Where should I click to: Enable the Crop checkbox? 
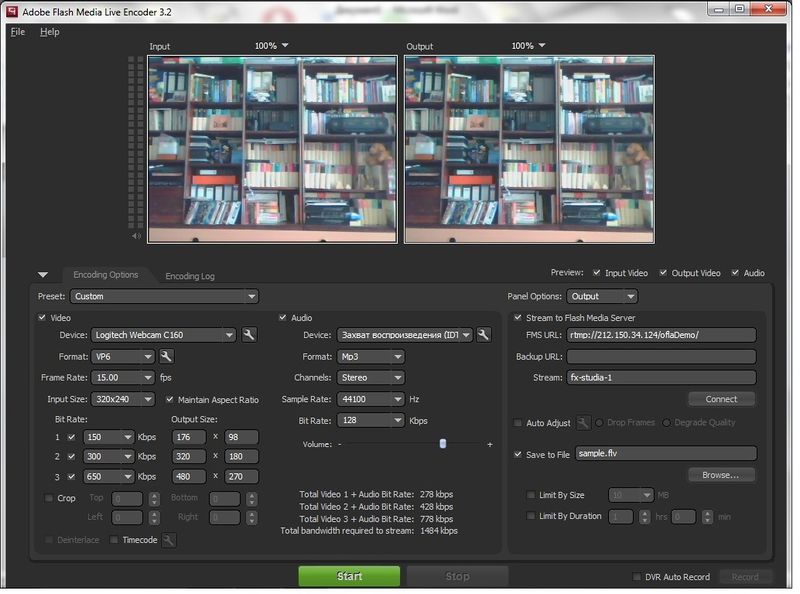click(x=49, y=498)
